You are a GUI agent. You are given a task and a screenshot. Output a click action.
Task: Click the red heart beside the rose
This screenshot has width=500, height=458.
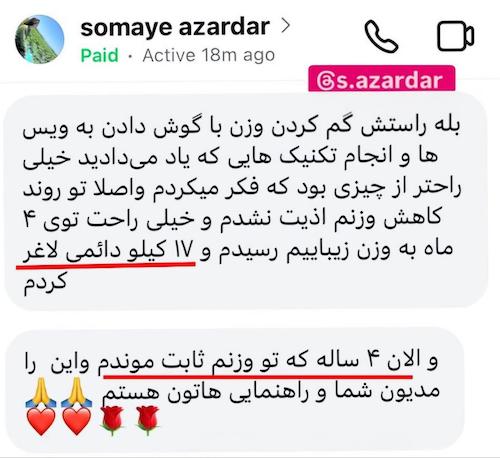pyautogui.click(x=77, y=421)
